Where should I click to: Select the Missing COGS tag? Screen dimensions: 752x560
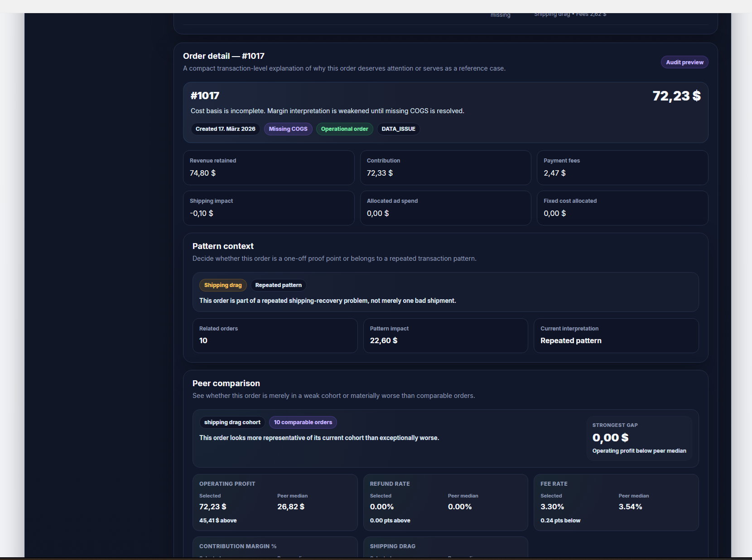pyautogui.click(x=288, y=129)
